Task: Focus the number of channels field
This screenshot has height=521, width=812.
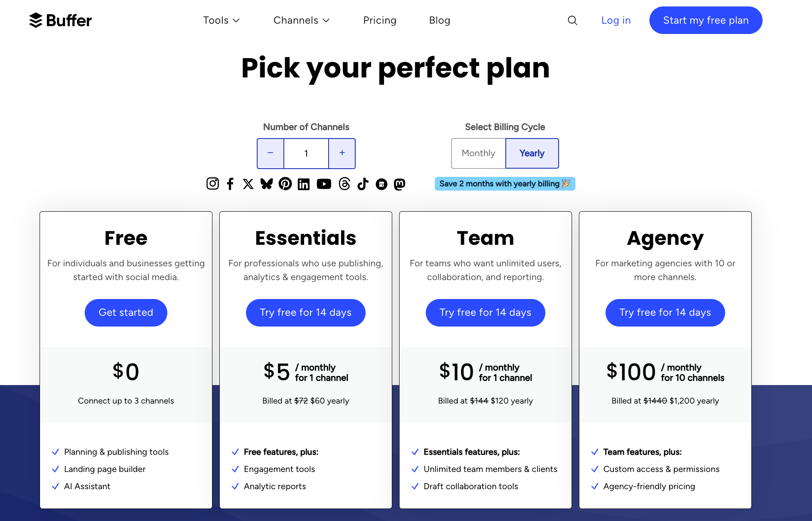Action: [x=306, y=153]
